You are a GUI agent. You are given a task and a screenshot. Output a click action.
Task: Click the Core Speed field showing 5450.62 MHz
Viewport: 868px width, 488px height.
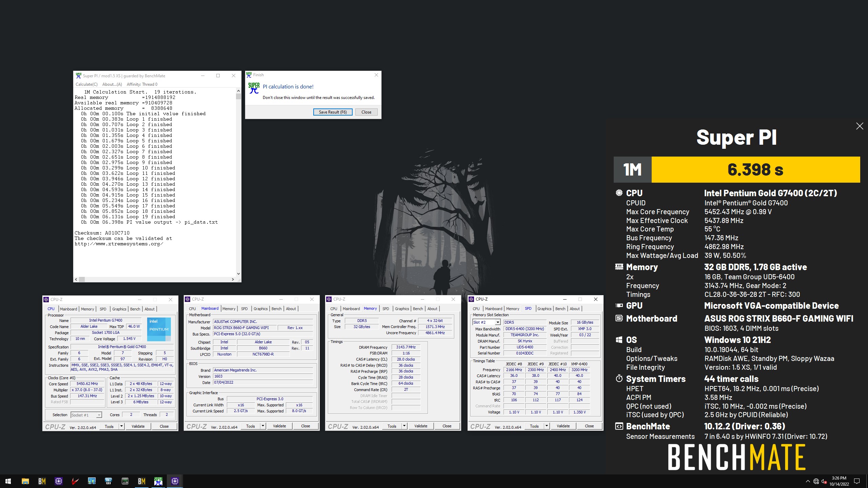point(87,384)
